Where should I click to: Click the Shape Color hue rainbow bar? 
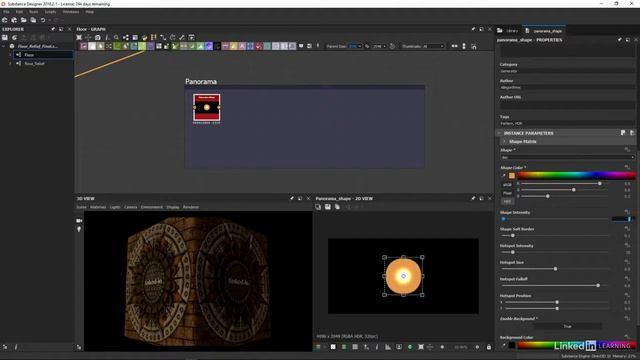pyautogui.click(x=576, y=176)
